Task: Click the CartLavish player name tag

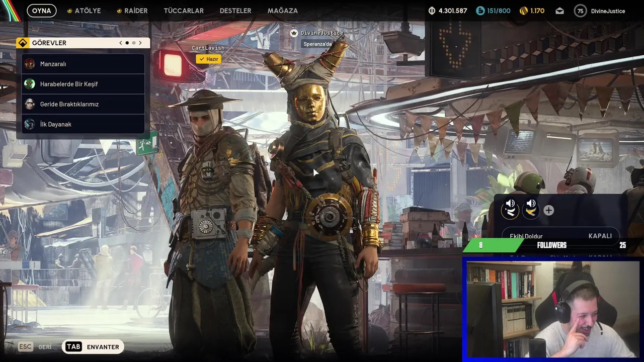Action: pyautogui.click(x=208, y=48)
